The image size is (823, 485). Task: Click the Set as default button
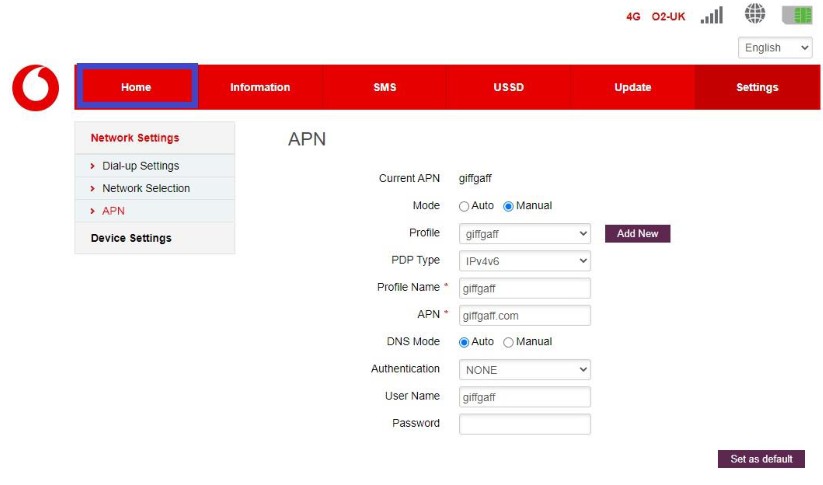coord(761,459)
